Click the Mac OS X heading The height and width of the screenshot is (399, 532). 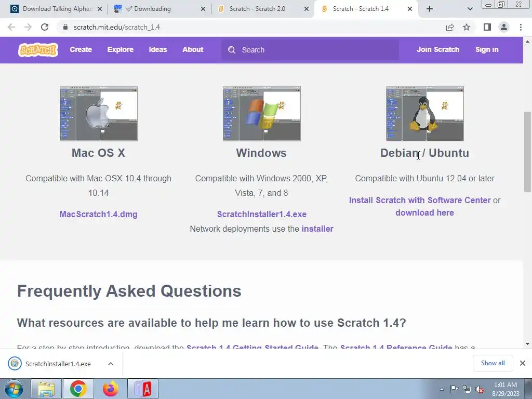pos(98,153)
